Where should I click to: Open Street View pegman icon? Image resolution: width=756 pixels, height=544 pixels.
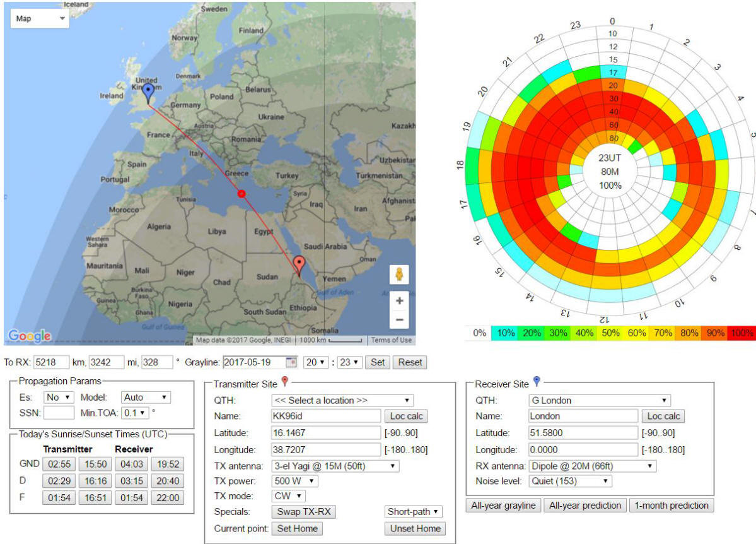[x=399, y=275]
